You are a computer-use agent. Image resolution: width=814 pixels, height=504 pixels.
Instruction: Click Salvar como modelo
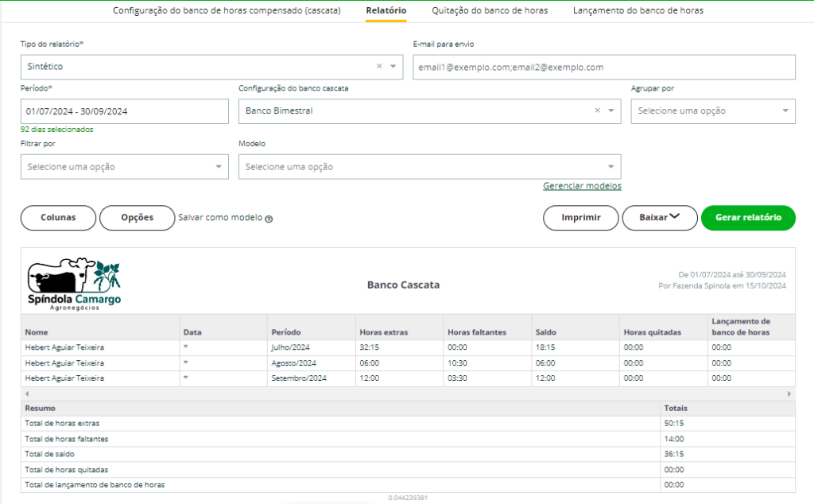click(220, 218)
